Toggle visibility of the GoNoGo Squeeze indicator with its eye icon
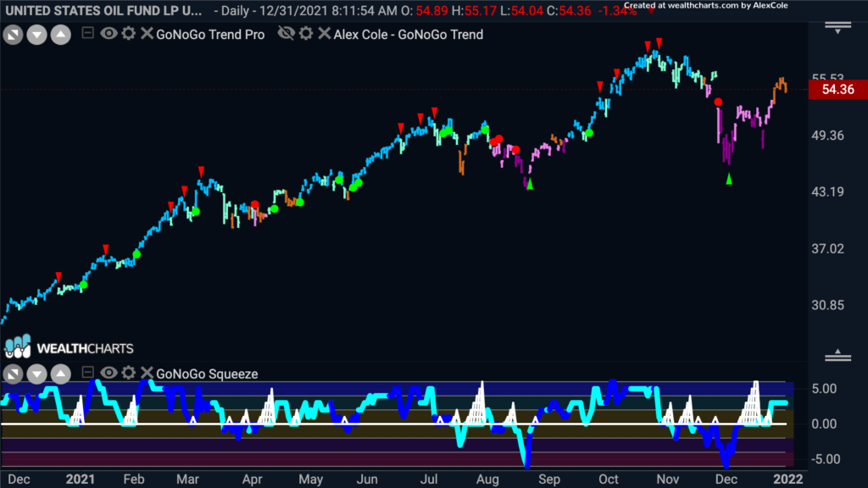868x488 pixels. pyautogui.click(x=108, y=373)
